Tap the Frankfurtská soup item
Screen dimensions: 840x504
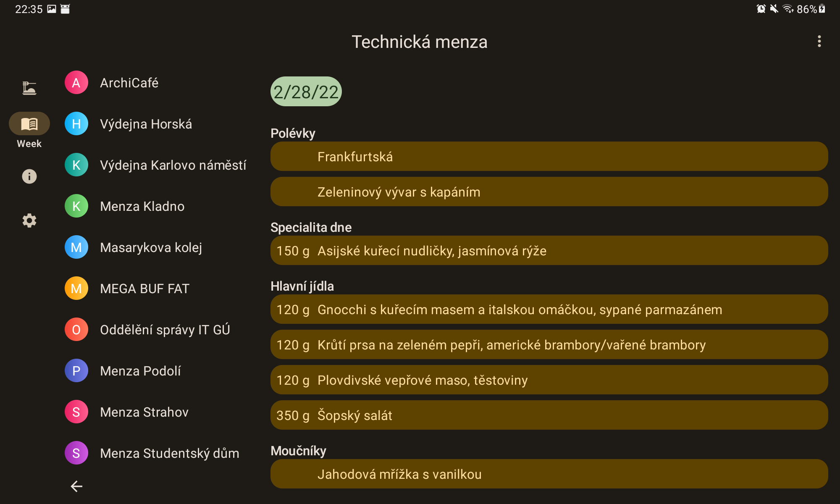click(549, 157)
